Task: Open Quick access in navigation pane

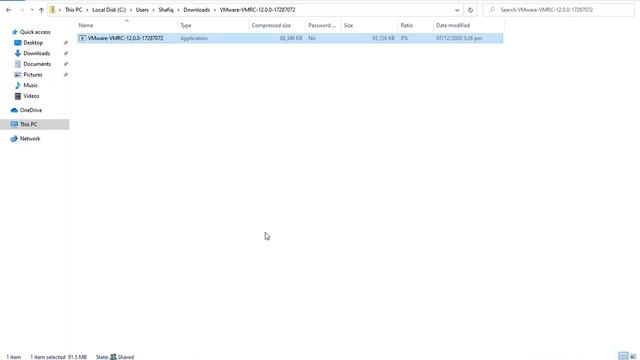Action: click(35, 32)
